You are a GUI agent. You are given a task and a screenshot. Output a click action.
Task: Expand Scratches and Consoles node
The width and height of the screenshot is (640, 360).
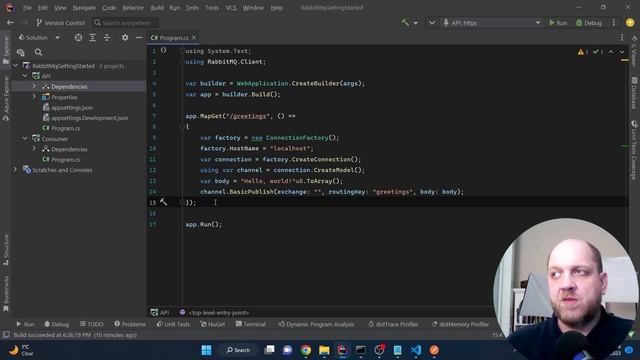click(x=16, y=169)
